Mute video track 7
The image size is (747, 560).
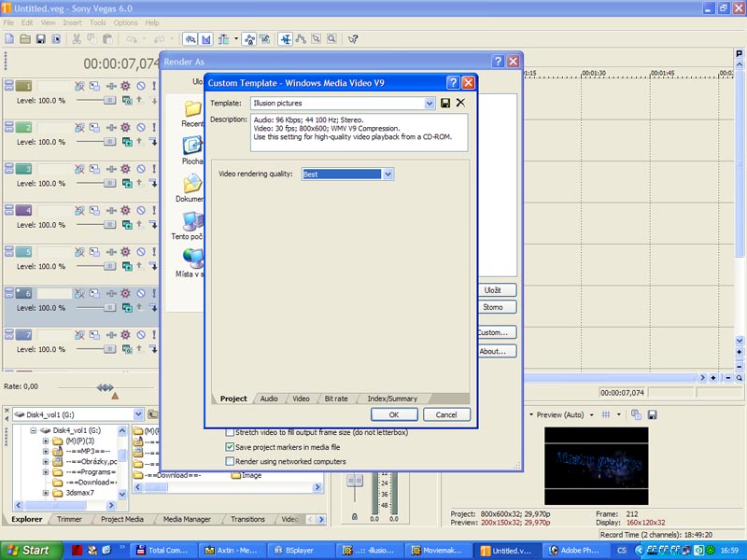[x=141, y=335]
